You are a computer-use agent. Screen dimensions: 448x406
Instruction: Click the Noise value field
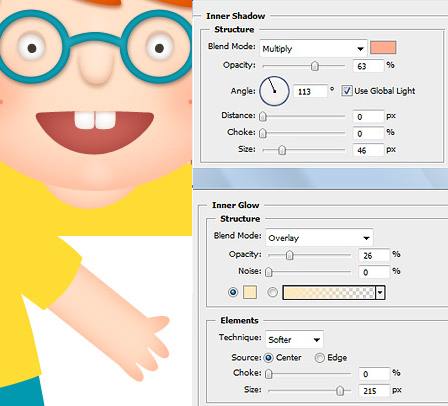[x=374, y=272]
